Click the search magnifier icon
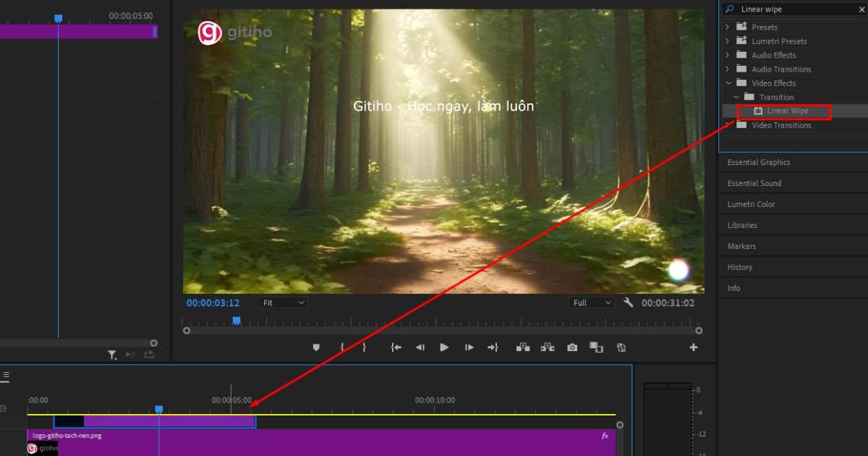868x456 pixels. (x=729, y=9)
